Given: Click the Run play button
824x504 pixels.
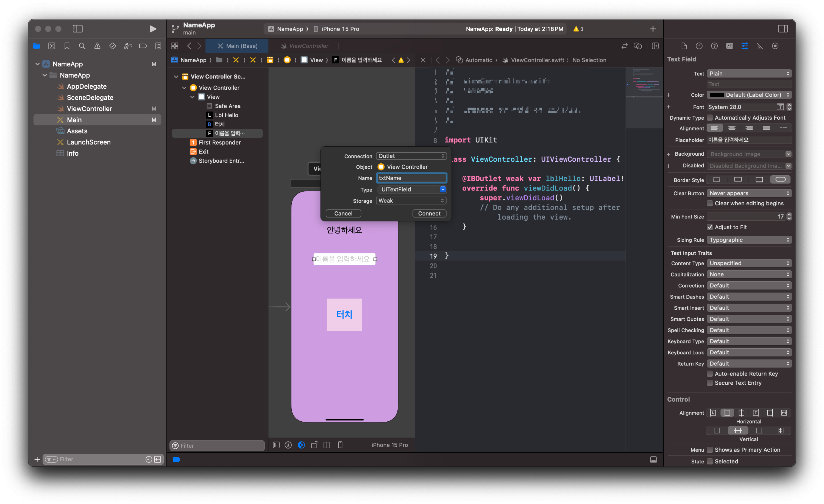Looking at the screenshot, I should click(x=153, y=29).
